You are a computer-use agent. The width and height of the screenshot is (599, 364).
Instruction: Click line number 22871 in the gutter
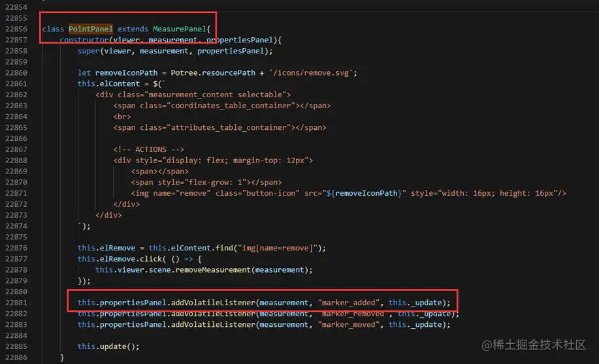tap(16, 194)
